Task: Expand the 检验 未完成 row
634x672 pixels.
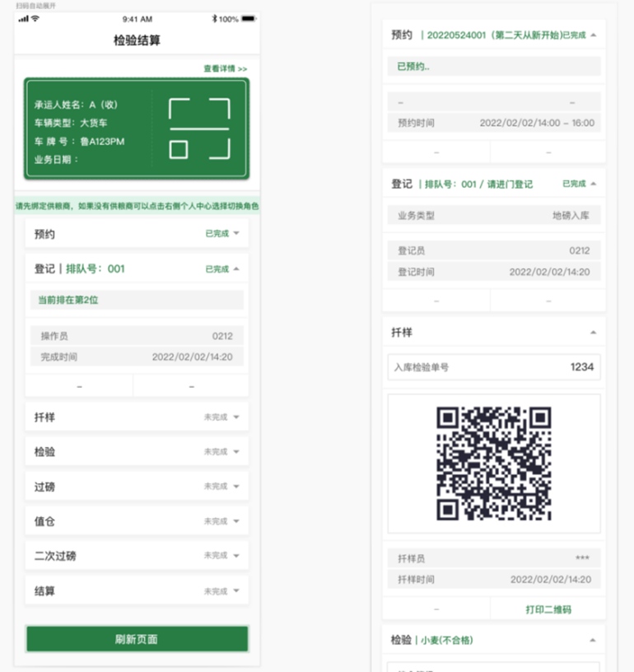Action: [x=137, y=452]
